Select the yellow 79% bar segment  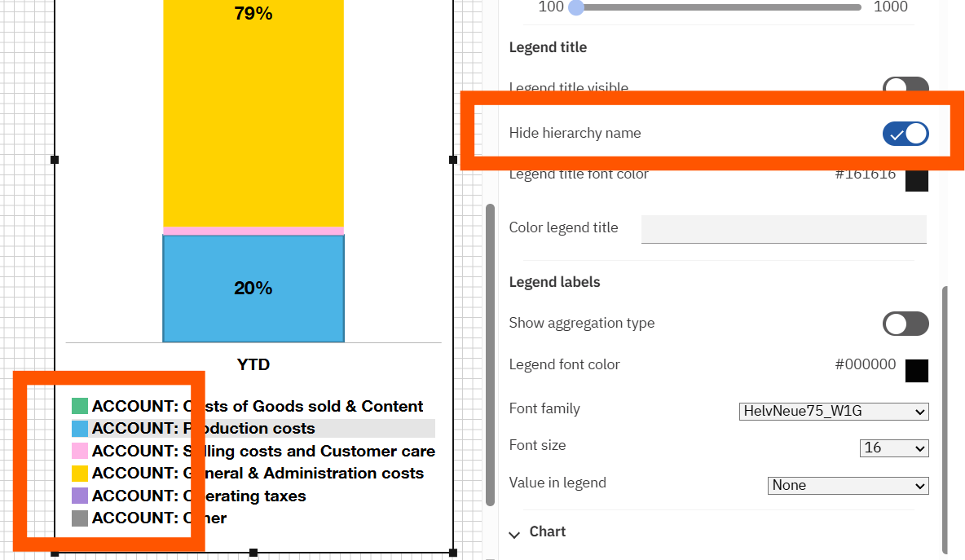point(253,114)
